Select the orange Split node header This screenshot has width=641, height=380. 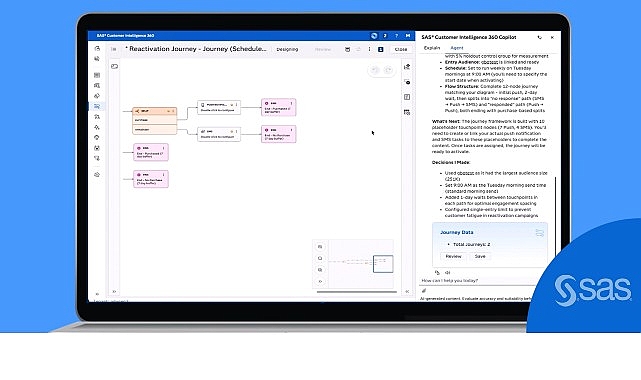(155, 111)
